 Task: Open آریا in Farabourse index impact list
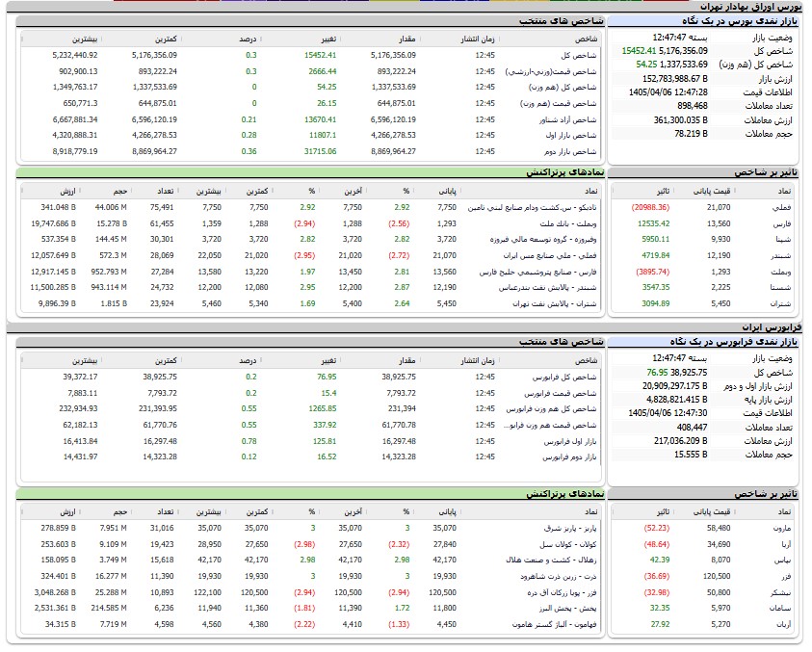786,545
